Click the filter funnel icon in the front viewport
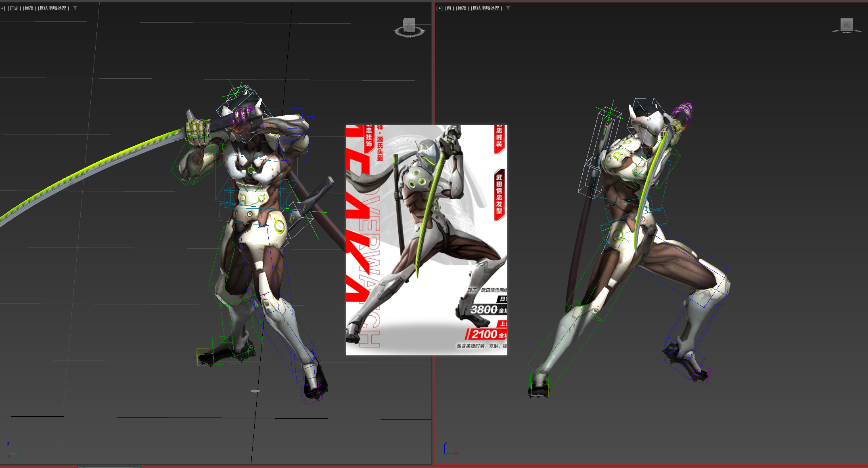 pos(508,8)
